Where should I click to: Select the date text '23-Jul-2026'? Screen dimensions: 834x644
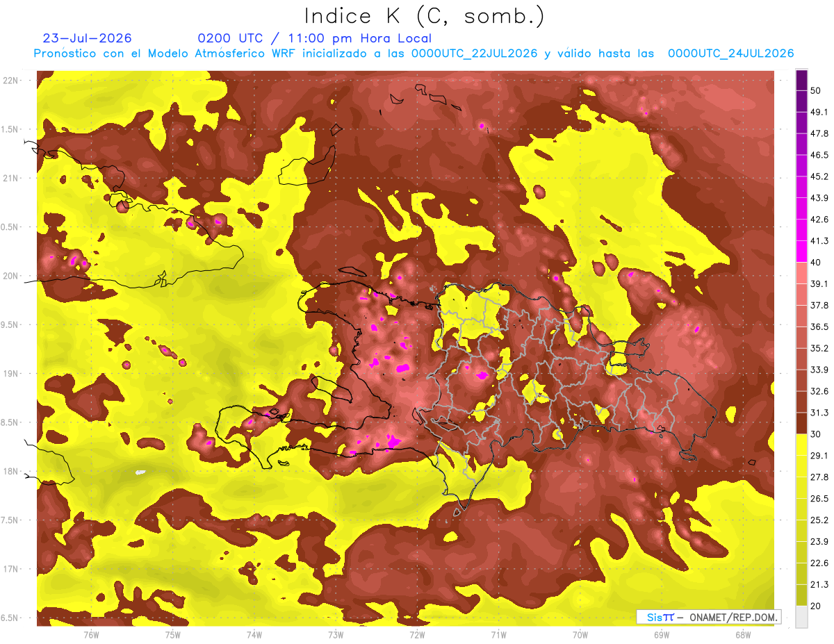87,38
